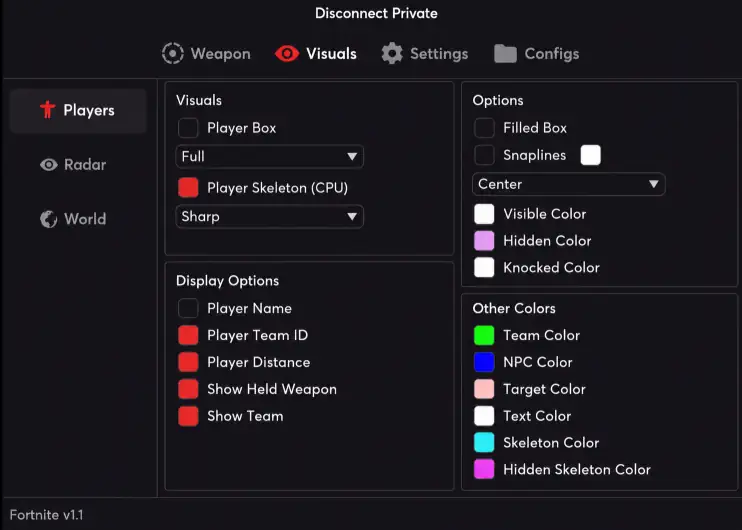Viewport: 742px width, 530px height.
Task: Select the Players sidebar section
Action: click(78, 110)
